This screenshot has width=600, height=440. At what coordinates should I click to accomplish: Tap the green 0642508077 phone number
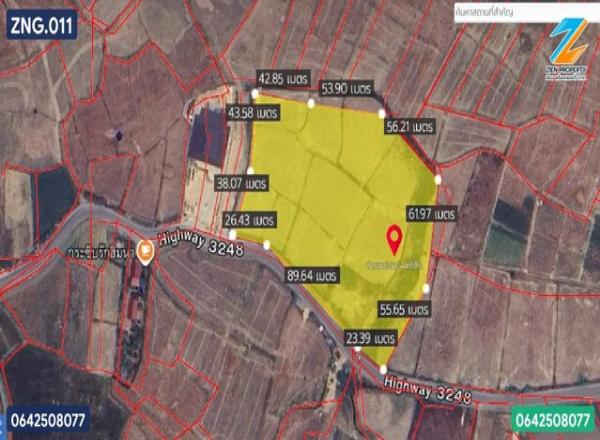point(553,420)
